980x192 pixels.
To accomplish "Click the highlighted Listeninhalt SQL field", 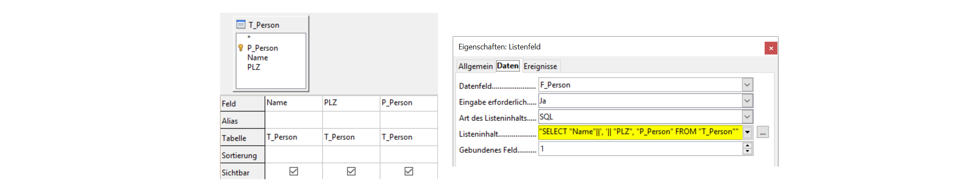I will tap(640, 132).
